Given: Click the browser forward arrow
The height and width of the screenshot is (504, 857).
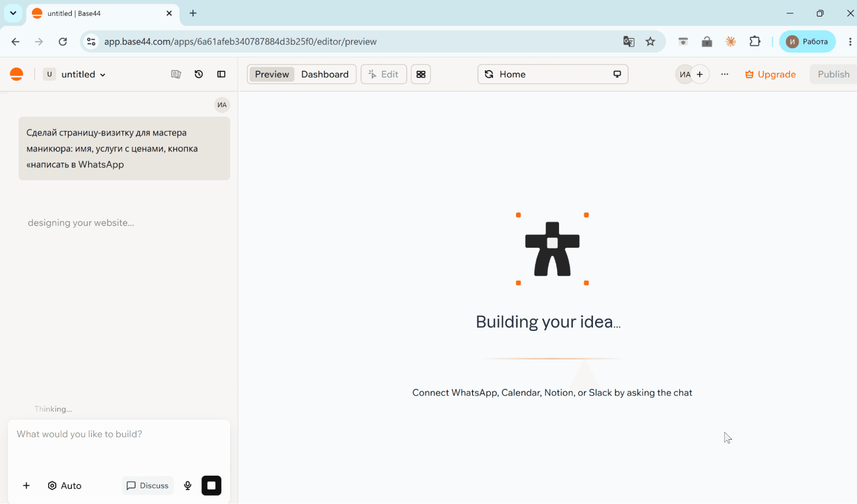Looking at the screenshot, I should (x=39, y=42).
